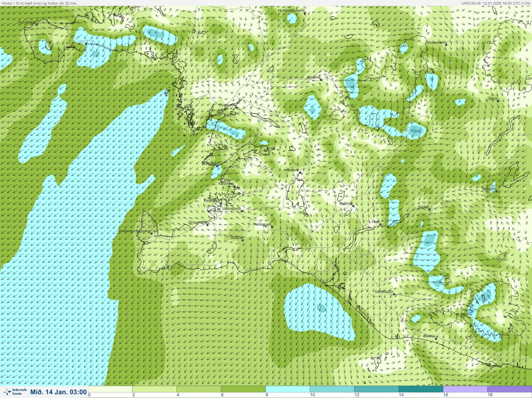Image resolution: width=532 pixels, height=398 pixels.
Task: Select the 2–4 m/s light green legend swatch
Action: [x=154, y=389]
